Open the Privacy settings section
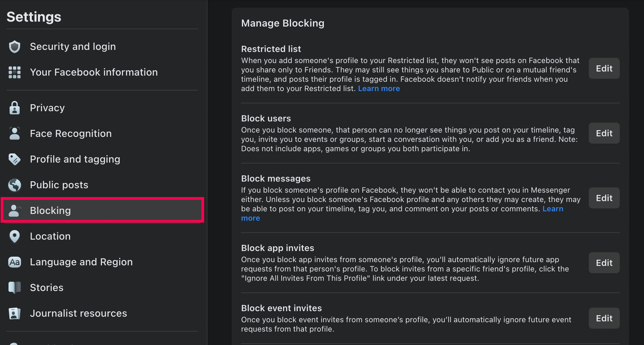Image resolution: width=644 pixels, height=345 pixels. pyautogui.click(x=47, y=108)
